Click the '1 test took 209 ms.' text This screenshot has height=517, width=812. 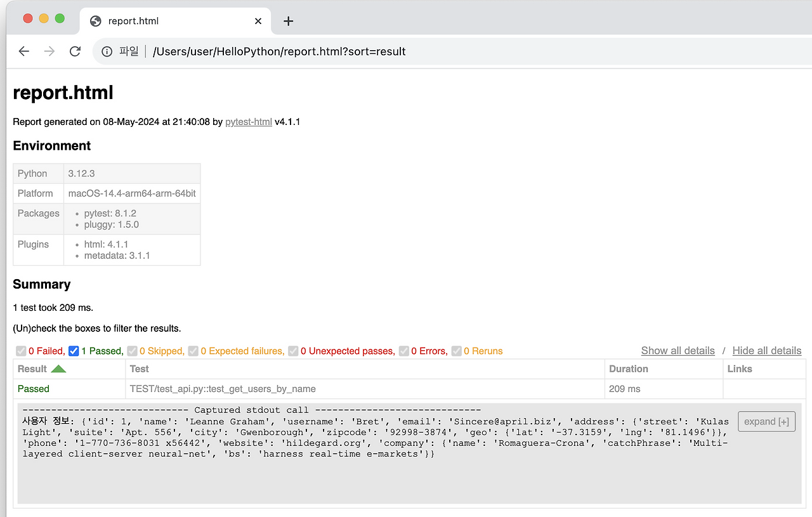53,308
